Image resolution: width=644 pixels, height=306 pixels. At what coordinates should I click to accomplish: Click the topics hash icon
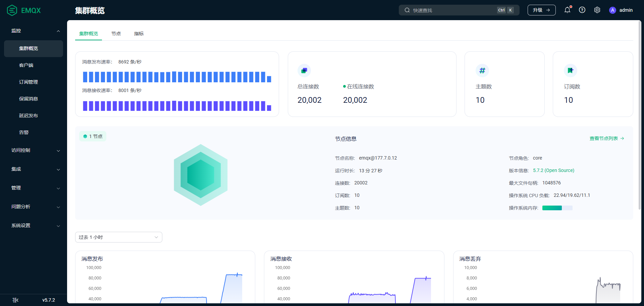(x=482, y=71)
